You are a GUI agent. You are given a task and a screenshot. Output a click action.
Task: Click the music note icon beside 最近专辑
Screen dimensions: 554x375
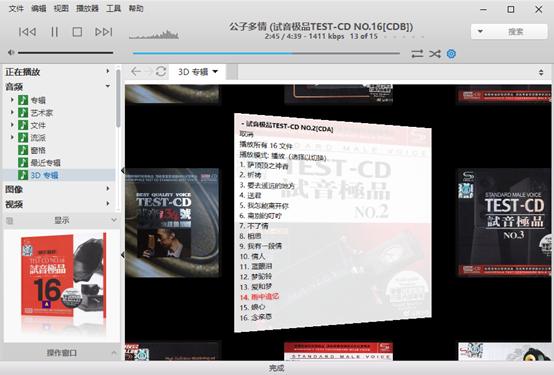(x=23, y=163)
